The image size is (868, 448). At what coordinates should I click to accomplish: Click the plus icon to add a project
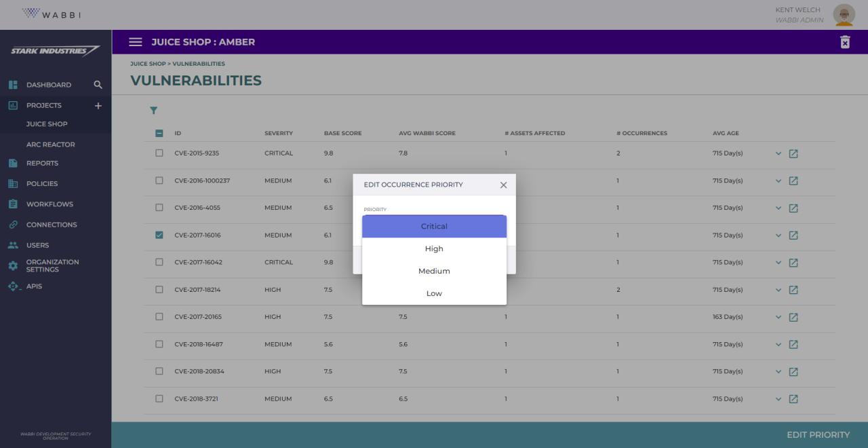click(x=98, y=105)
